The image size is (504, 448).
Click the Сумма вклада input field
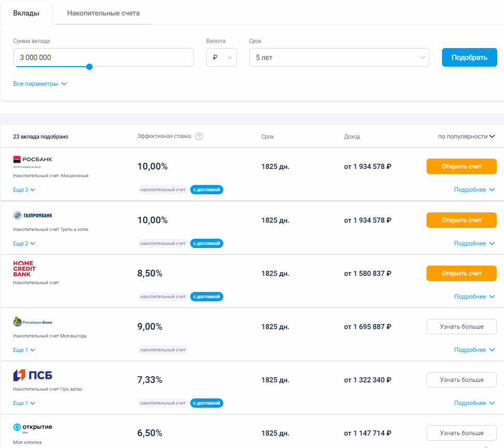[x=103, y=57]
